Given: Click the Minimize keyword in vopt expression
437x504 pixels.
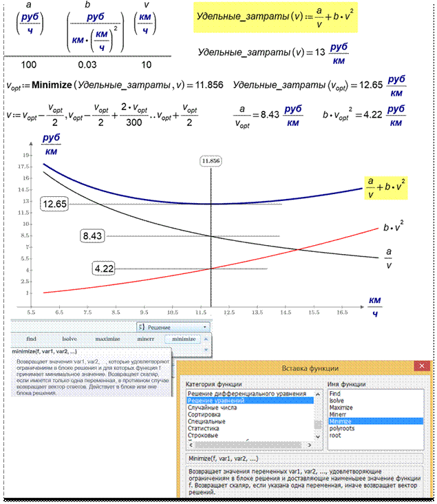Looking at the screenshot, I should [x=52, y=85].
